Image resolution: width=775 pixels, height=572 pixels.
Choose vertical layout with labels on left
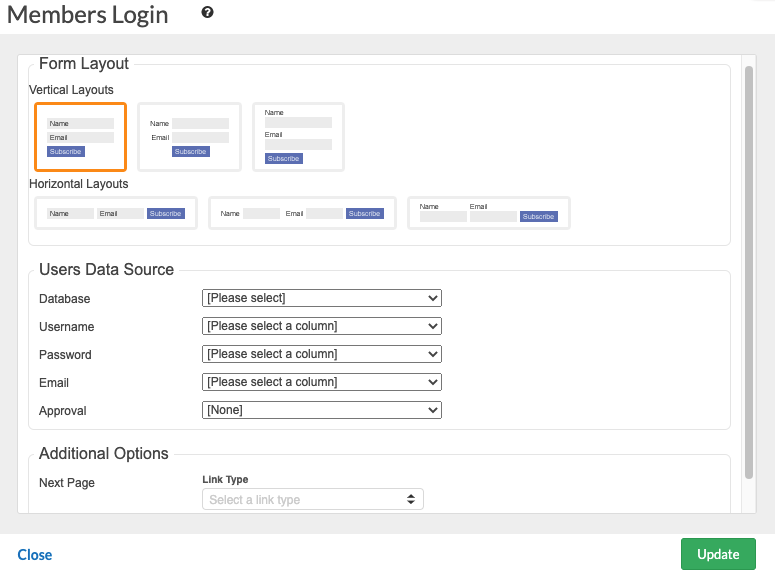189,137
